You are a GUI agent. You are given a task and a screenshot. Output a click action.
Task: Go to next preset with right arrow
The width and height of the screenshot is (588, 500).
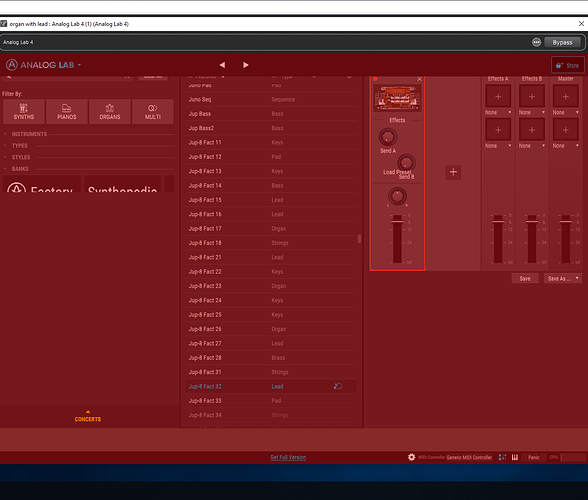click(x=246, y=65)
